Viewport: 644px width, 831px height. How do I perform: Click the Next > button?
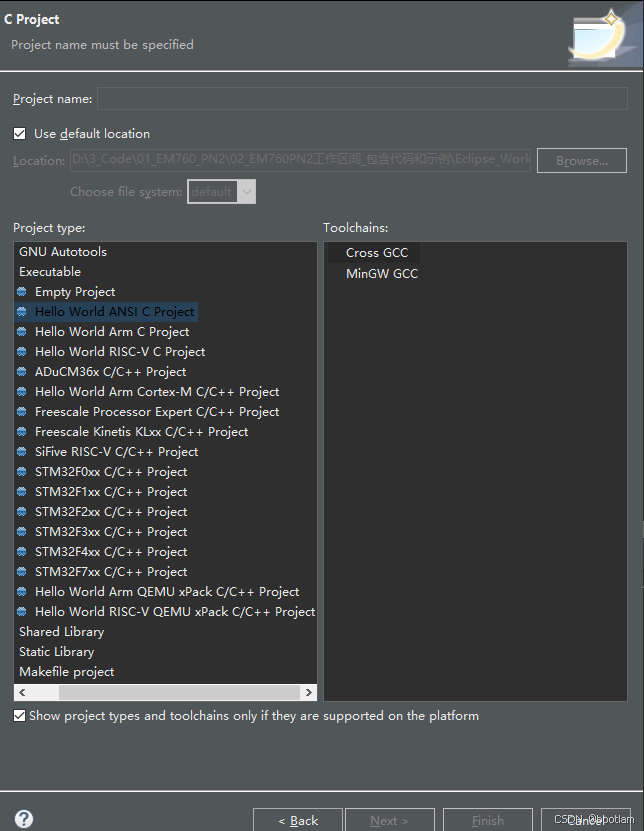390,820
